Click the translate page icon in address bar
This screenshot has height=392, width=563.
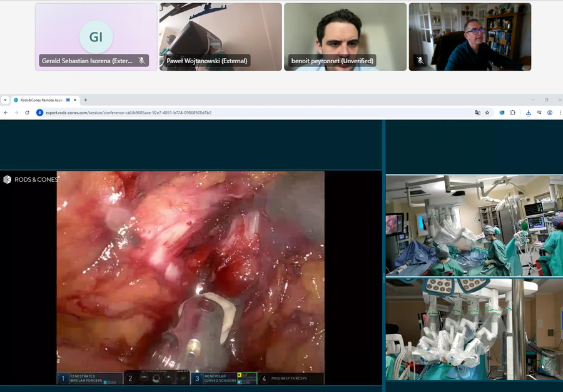point(477,113)
